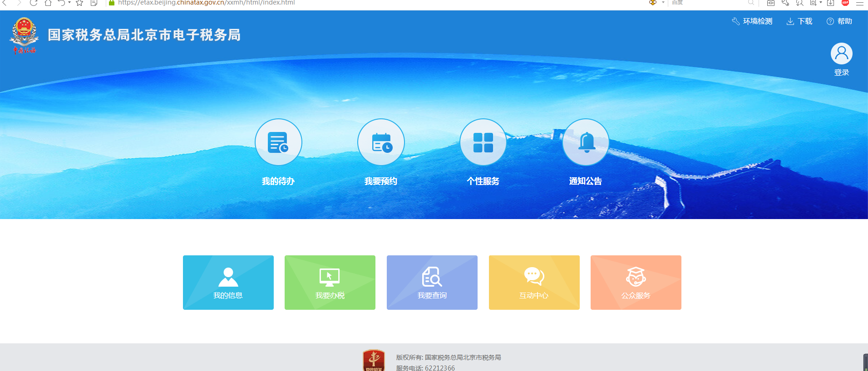Image resolution: width=868 pixels, height=371 pixels.
Task: Select the 我要办税 green tile
Action: (x=330, y=283)
